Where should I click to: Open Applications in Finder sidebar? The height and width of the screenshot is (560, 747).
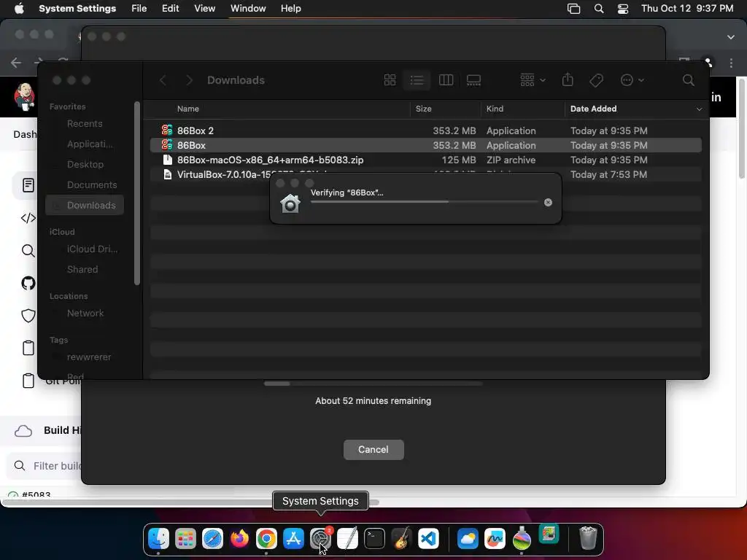[85, 144]
